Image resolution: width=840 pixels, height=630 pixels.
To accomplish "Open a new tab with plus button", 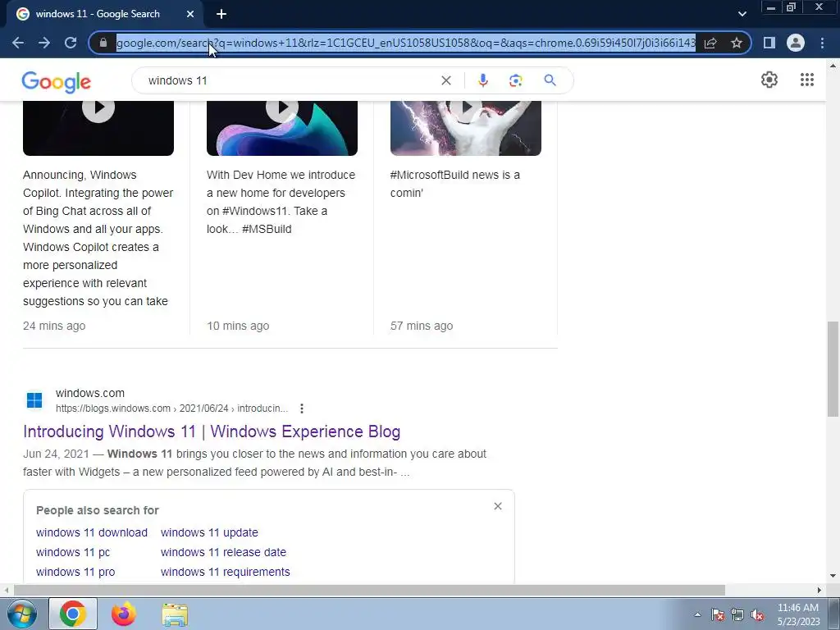I will coord(221,15).
